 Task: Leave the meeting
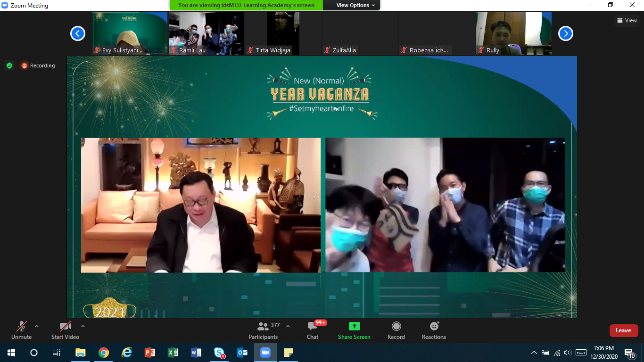click(623, 330)
